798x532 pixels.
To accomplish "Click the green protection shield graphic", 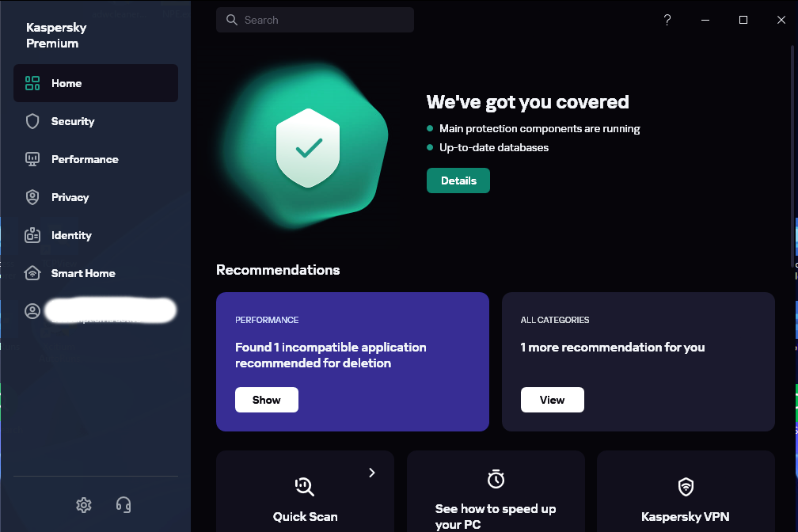I will click(x=308, y=148).
